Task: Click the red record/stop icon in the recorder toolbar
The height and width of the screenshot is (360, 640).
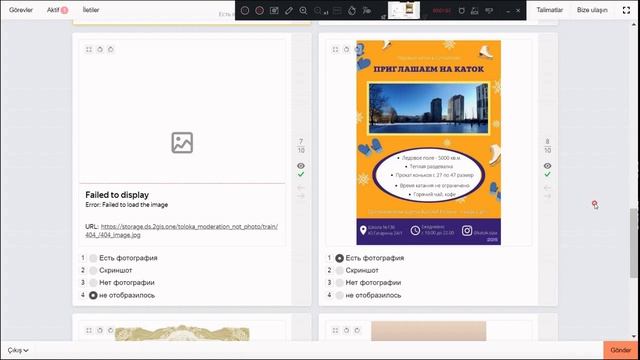Action: (x=259, y=11)
